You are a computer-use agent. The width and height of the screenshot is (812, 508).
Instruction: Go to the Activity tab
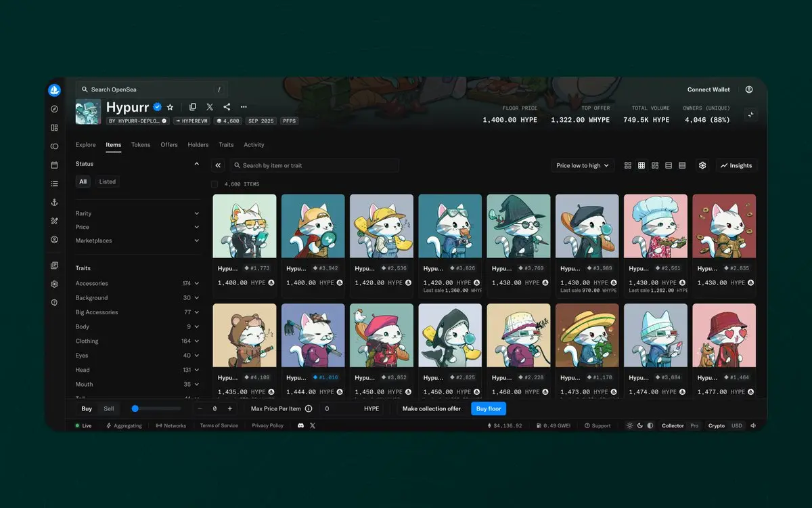pyautogui.click(x=254, y=145)
